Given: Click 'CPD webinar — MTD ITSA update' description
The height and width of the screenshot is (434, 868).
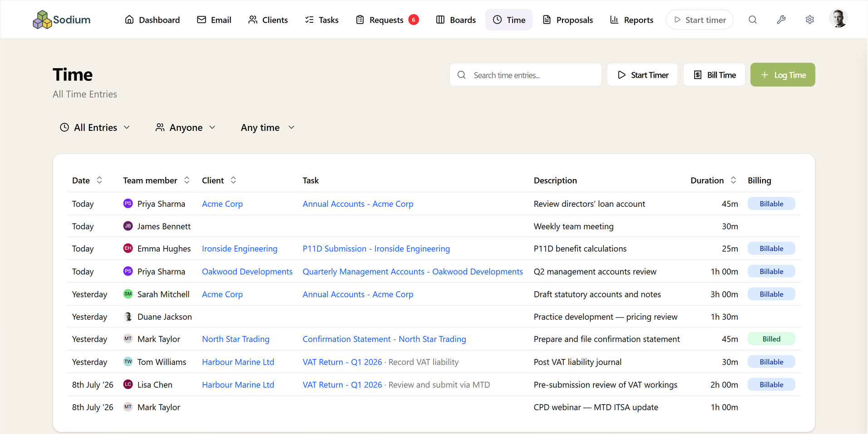Looking at the screenshot, I should coord(596,407).
